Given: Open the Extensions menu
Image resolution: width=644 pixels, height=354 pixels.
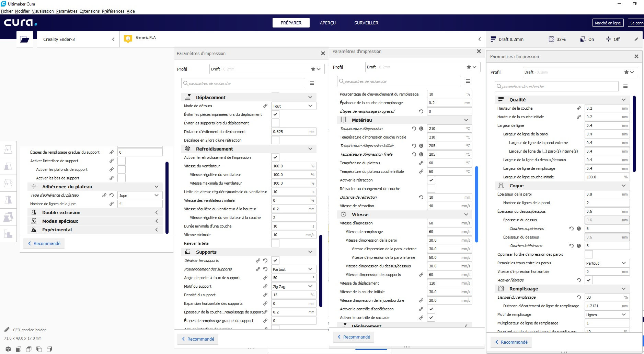Looking at the screenshot, I should click(x=90, y=11).
